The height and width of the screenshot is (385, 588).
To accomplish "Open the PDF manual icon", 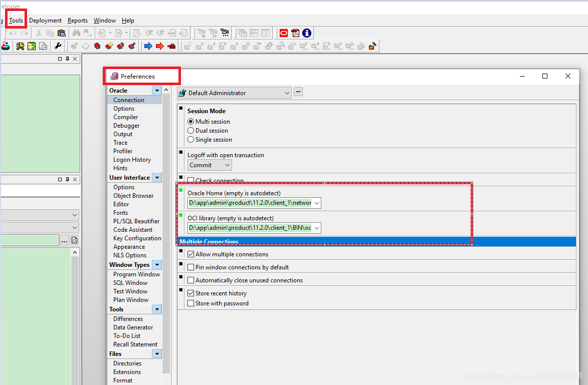I will click(x=295, y=33).
